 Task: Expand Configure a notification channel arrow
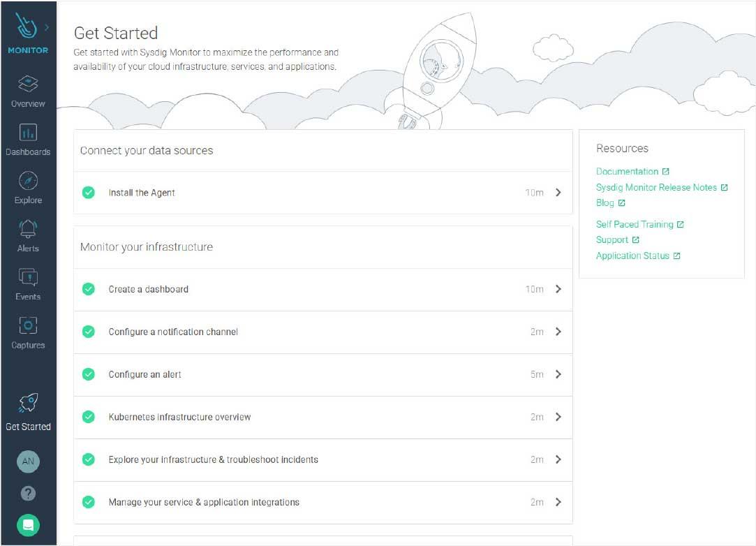pyautogui.click(x=558, y=332)
